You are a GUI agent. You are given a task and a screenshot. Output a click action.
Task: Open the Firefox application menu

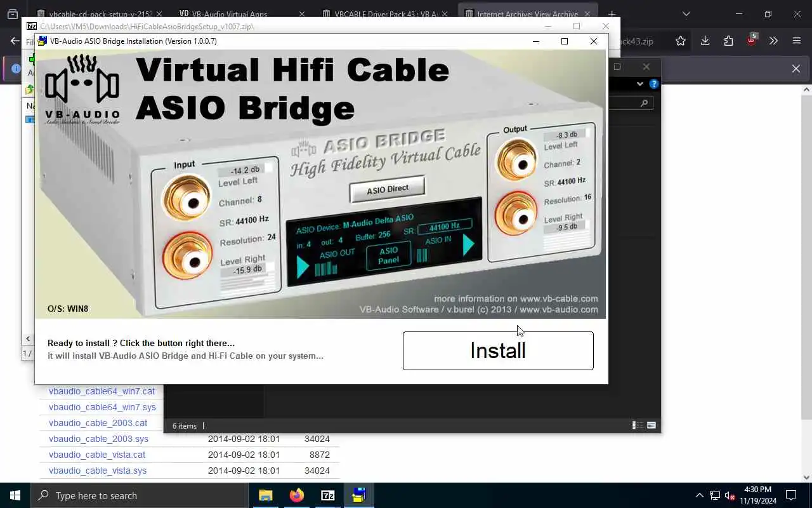[797, 41]
